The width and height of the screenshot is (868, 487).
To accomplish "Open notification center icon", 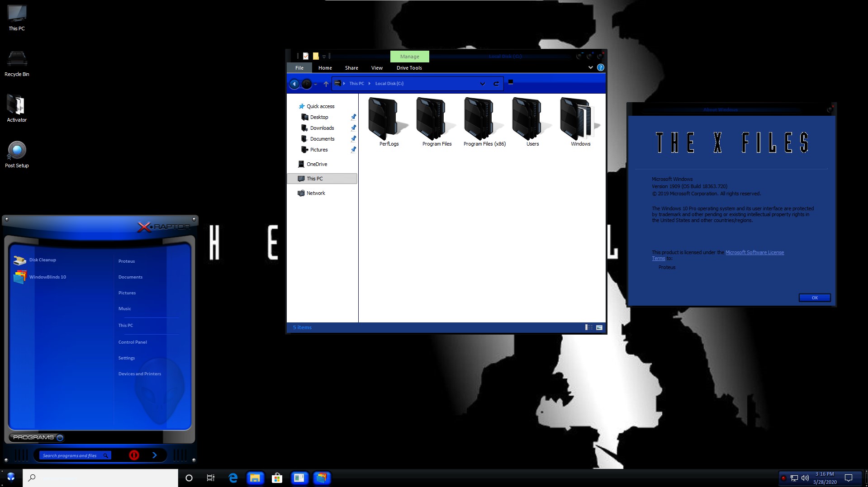I will [849, 478].
